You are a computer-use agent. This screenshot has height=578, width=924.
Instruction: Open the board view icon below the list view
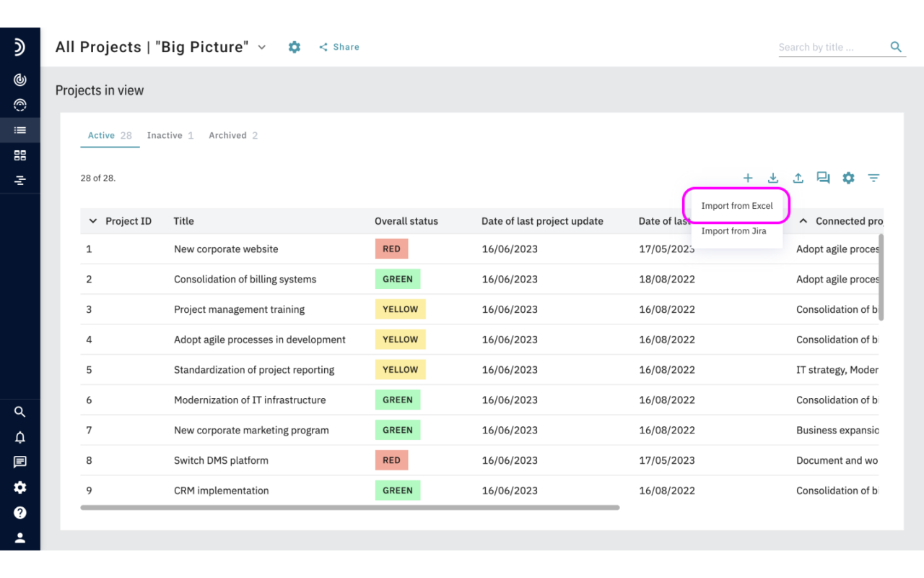point(20,155)
